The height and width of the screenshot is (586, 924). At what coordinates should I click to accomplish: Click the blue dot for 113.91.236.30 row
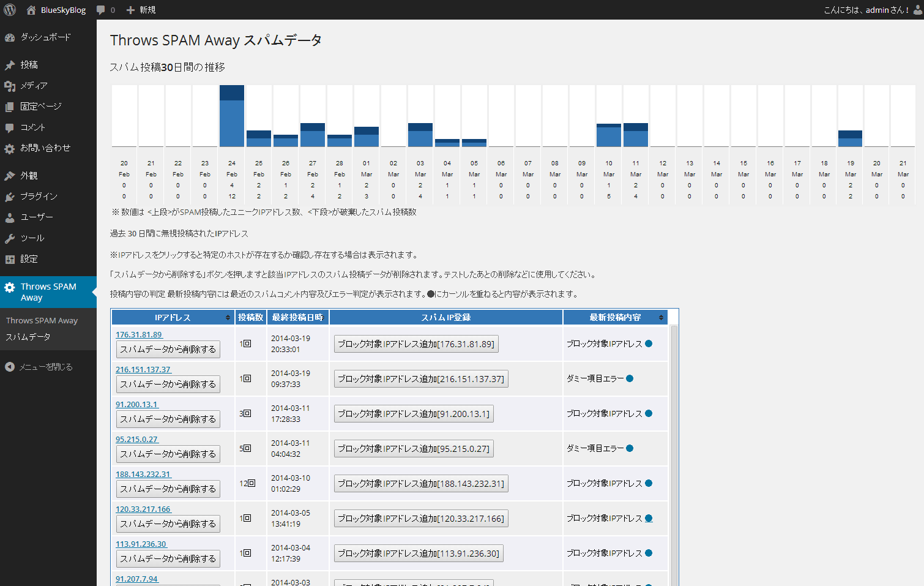coord(649,553)
